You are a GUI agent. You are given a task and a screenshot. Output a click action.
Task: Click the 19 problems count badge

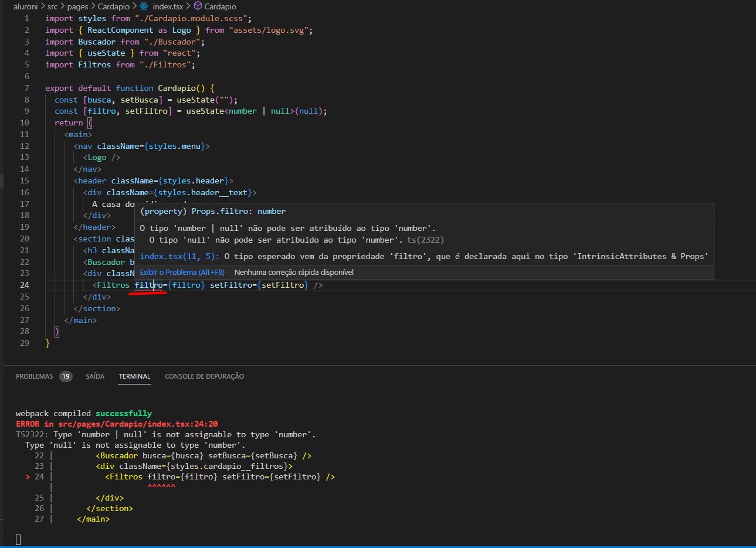(66, 376)
